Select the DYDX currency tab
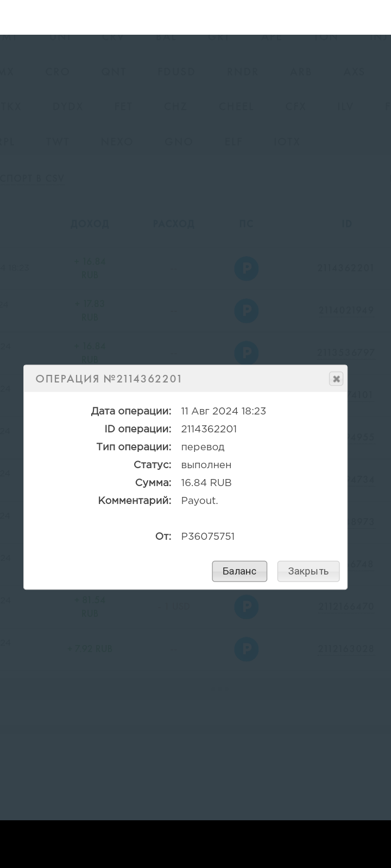The width and height of the screenshot is (391, 868). click(x=68, y=106)
